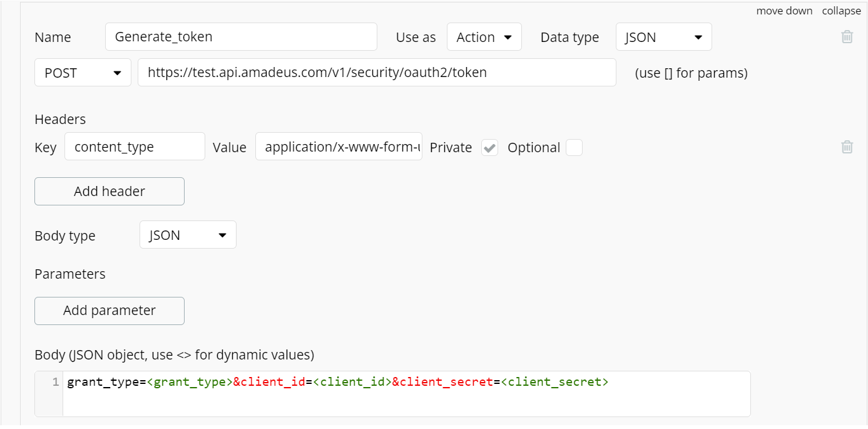868x429 pixels.
Task: Click the <client_secret> placeholder in body
Action: point(554,382)
